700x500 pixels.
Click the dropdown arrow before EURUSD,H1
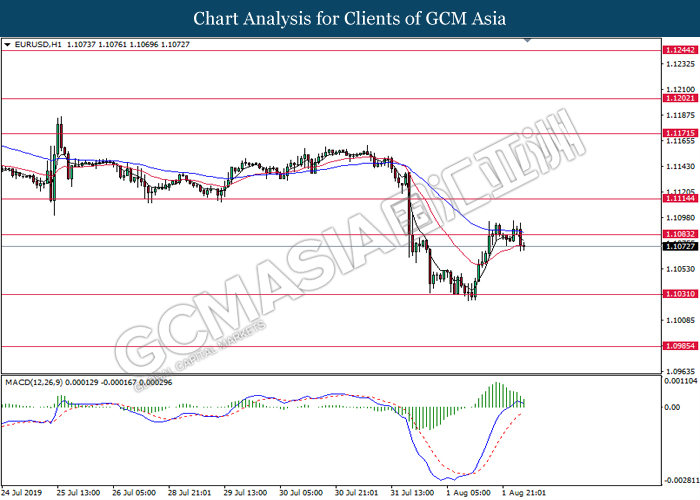pos(7,45)
